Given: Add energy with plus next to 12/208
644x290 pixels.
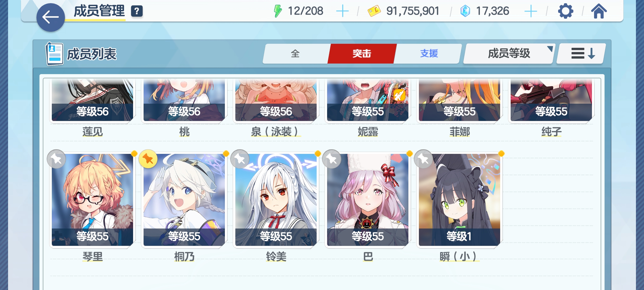Looking at the screenshot, I should 342,11.
